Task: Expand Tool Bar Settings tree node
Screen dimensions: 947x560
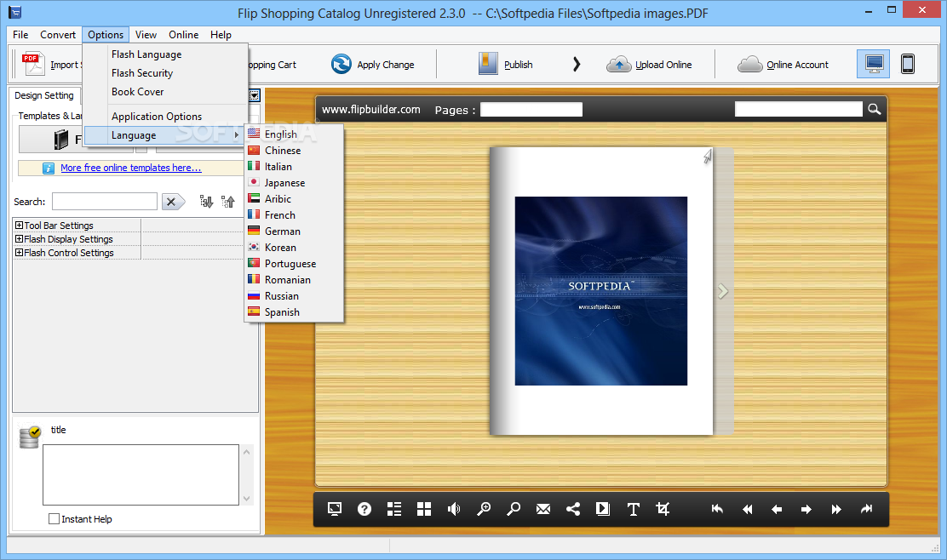Action: [19, 225]
